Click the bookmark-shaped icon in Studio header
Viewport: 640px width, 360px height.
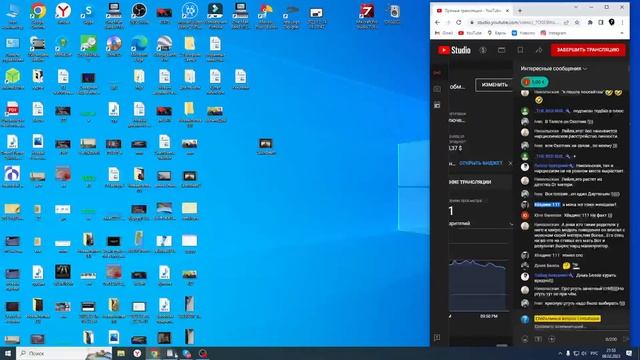pos(520,50)
